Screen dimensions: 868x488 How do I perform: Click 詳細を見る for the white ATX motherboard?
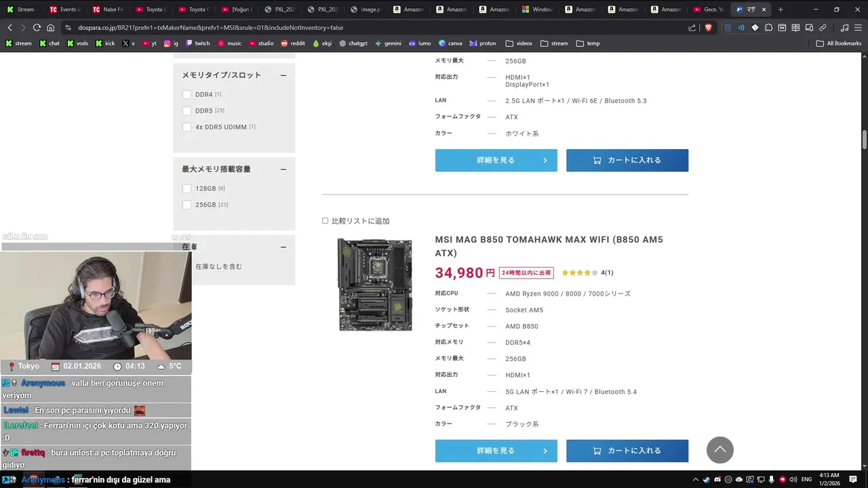click(496, 161)
